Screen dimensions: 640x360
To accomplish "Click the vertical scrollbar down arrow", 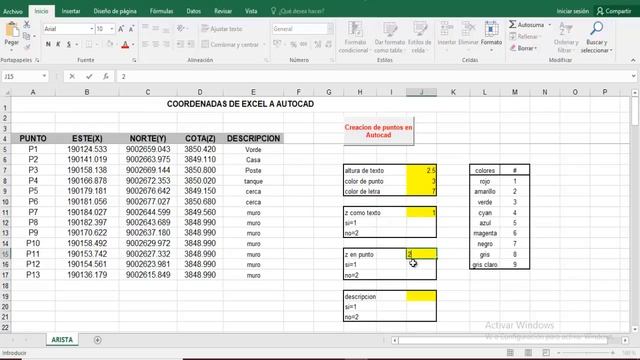I will pos(635,329).
